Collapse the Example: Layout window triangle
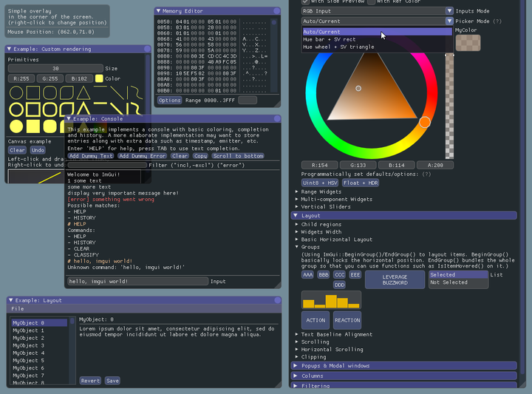532x394 pixels. (x=12, y=300)
